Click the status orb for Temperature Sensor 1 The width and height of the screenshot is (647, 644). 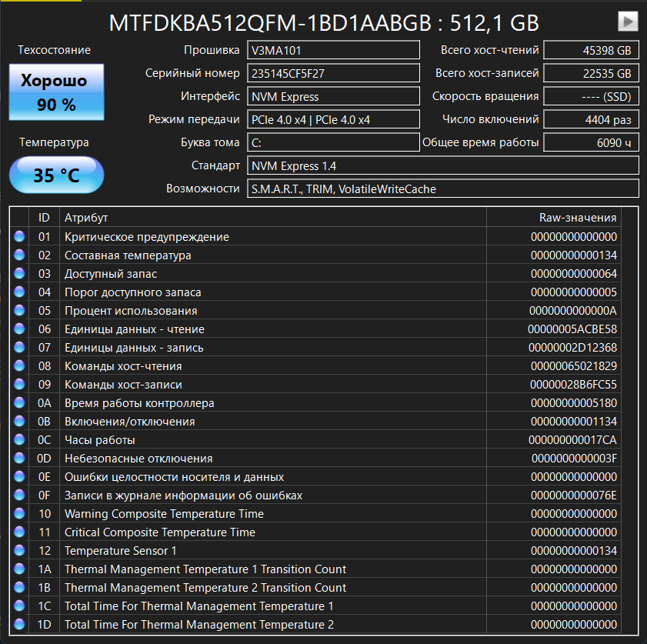[19, 551]
